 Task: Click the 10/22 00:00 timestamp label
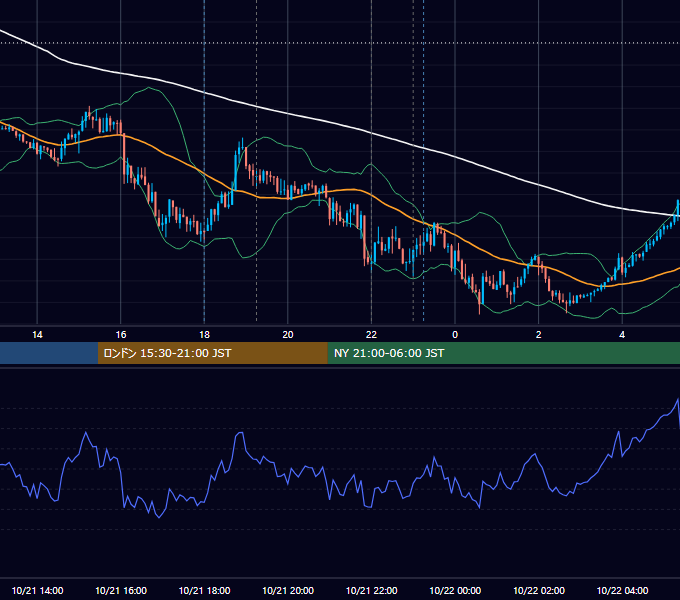(455, 590)
